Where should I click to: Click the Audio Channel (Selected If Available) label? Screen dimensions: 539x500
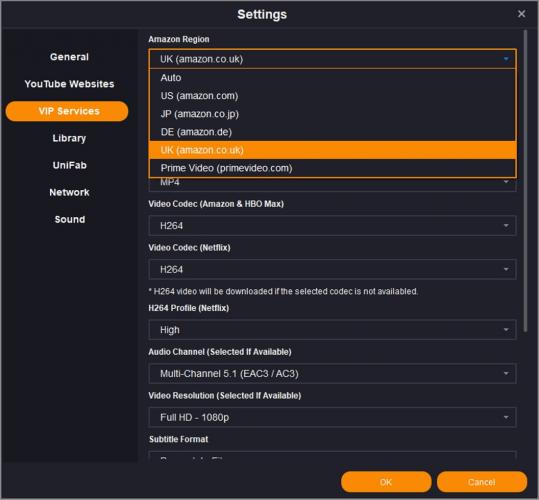click(220, 352)
